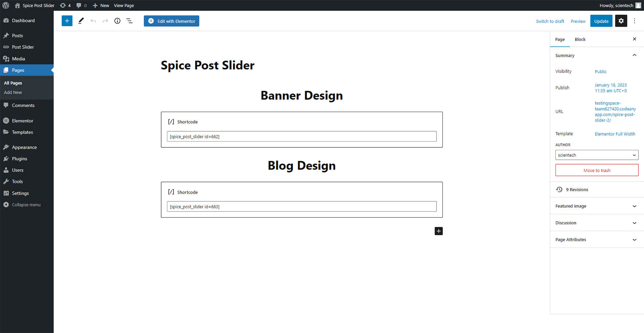The width and height of the screenshot is (644, 333).
Task: Expand the Featured image panel
Action: click(597, 206)
